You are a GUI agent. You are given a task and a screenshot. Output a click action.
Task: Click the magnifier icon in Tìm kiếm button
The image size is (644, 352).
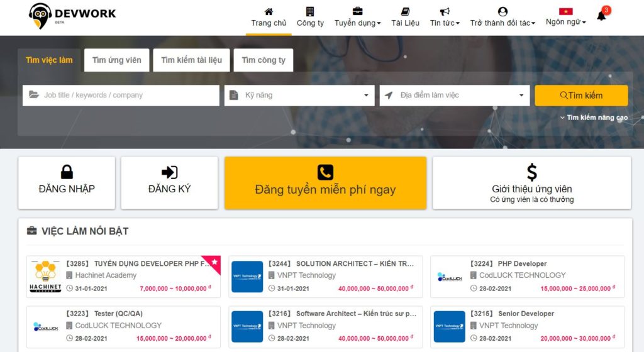[564, 95]
